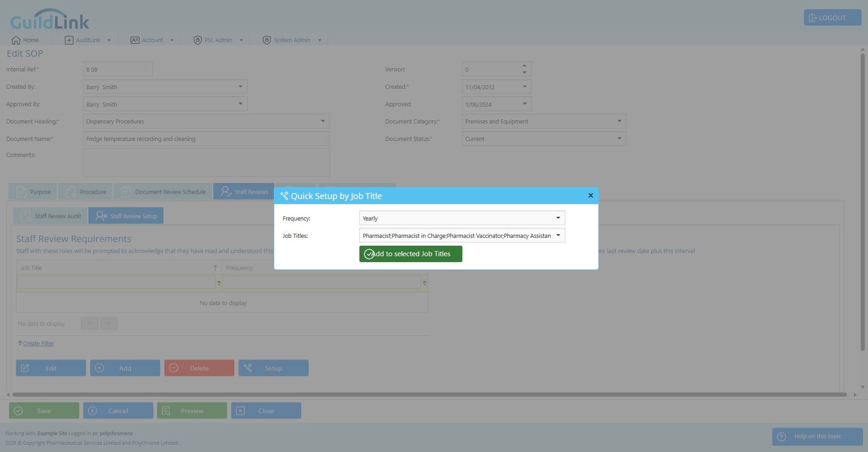Viewport: 868px width, 452px height.
Task: Click the magnifier document icon on Preview button
Action: (166, 411)
